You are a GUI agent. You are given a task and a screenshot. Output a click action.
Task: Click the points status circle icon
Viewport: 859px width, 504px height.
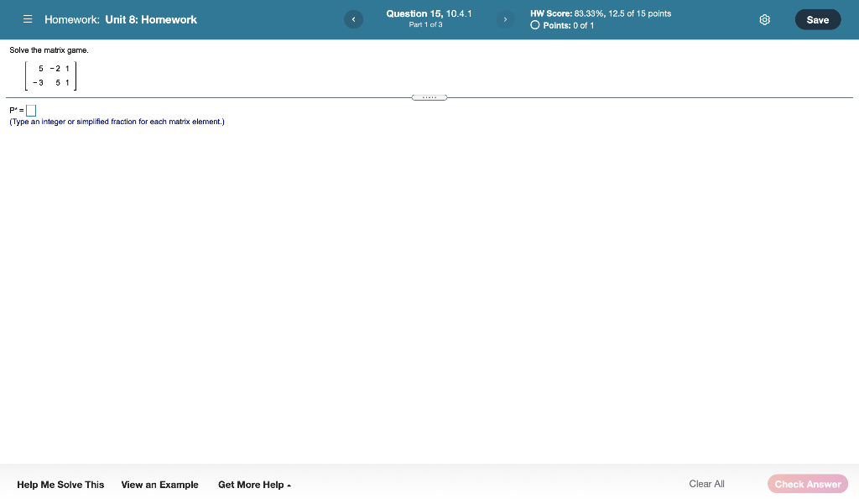534,25
